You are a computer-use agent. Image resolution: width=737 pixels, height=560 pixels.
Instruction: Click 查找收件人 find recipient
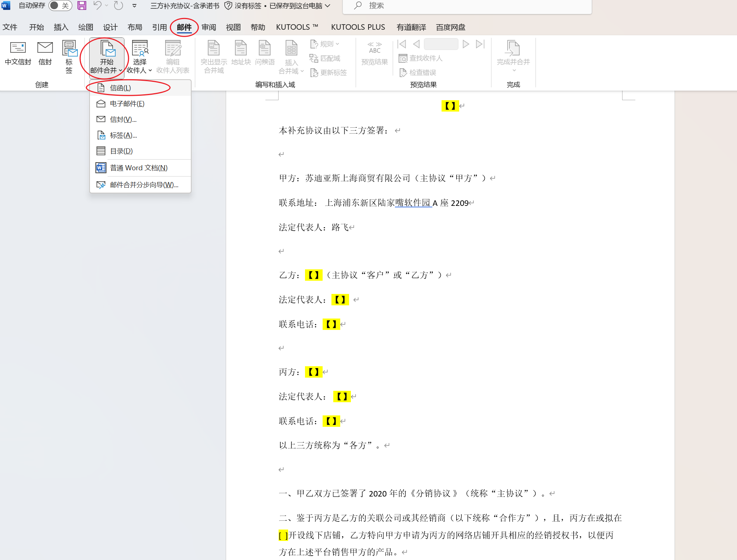(x=421, y=58)
